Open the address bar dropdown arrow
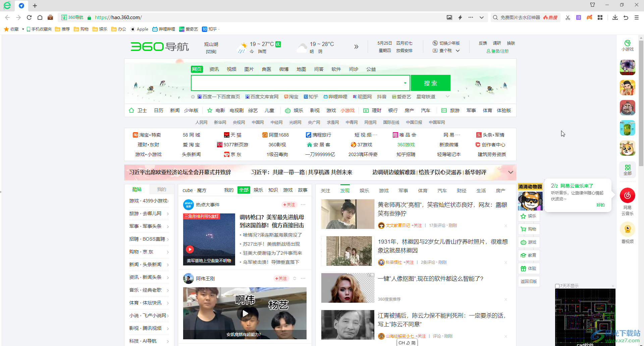Screen dimensions: 644x346 coord(482,17)
